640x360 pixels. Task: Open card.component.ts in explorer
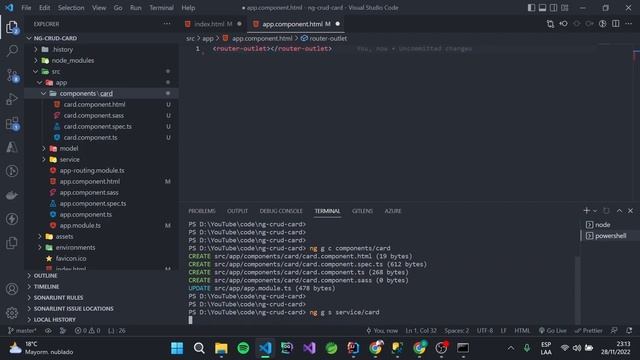90,137
